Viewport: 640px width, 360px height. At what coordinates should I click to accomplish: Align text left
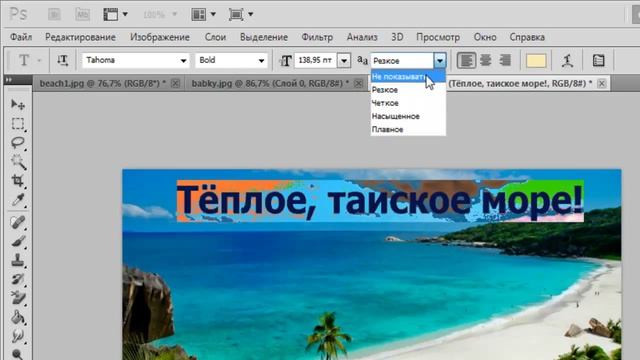coord(466,60)
